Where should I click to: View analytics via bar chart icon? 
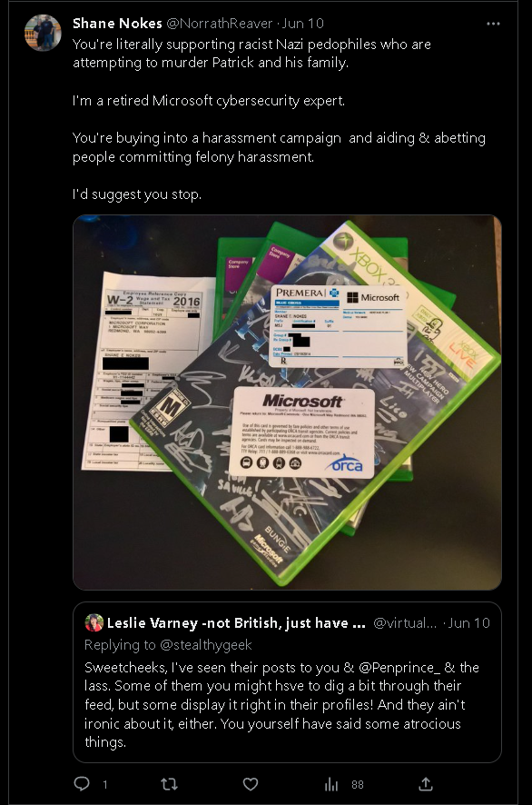tap(330, 784)
